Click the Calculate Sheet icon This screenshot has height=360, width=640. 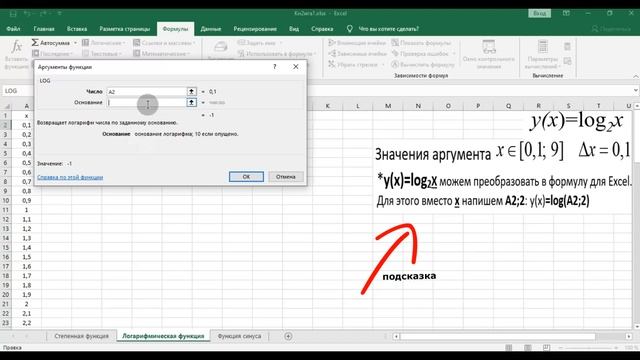pyautogui.click(x=567, y=61)
